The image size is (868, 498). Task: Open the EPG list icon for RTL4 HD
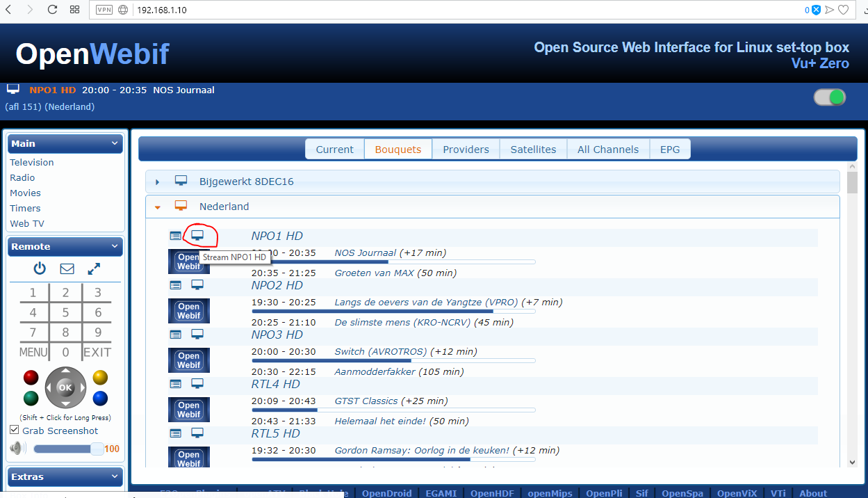point(176,384)
